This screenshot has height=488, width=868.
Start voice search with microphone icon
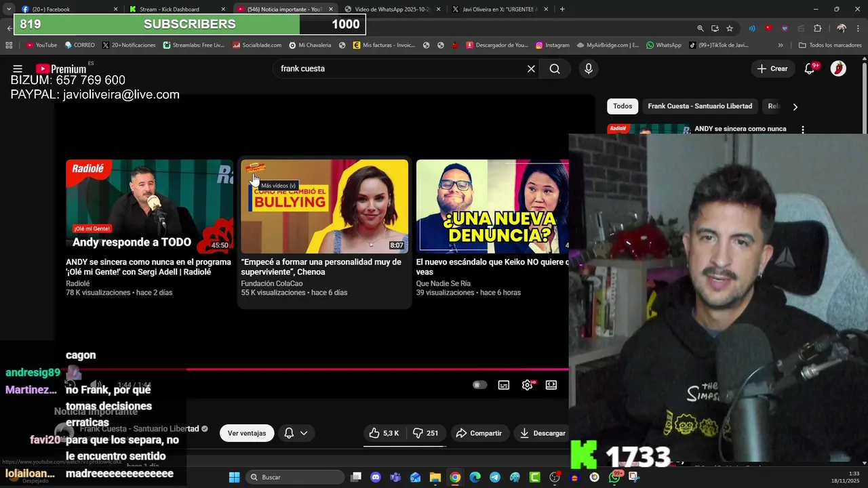tap(588, 68)
